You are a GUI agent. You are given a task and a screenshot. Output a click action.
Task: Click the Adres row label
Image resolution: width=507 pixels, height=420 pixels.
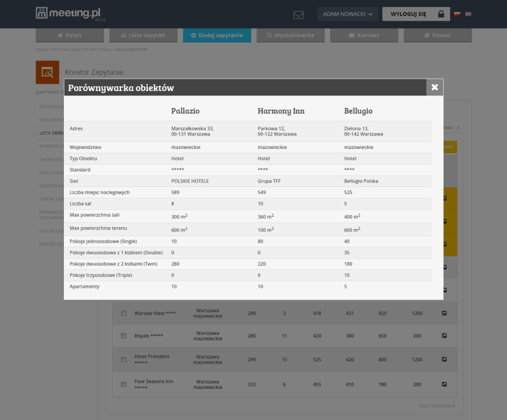[76, 129]
